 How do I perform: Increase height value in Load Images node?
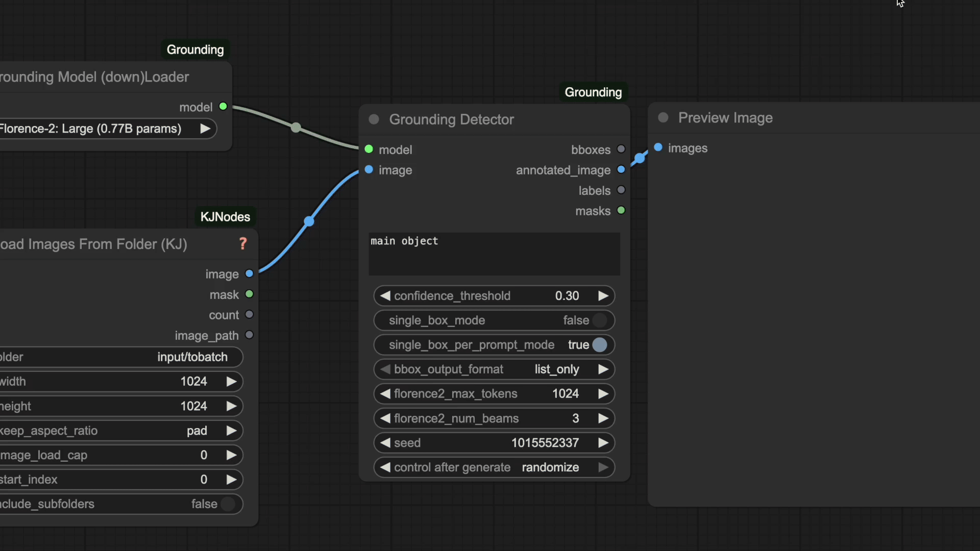pyautogui.click(x=231, y=406)
